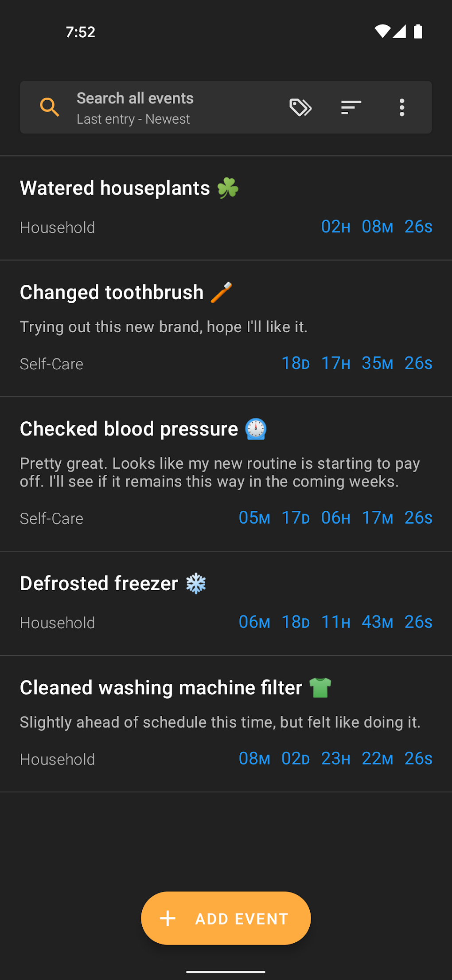The width and height of the screenshot is (452, 980).
Task: Tap the battery status icon
Action: (x=418, y=31)
